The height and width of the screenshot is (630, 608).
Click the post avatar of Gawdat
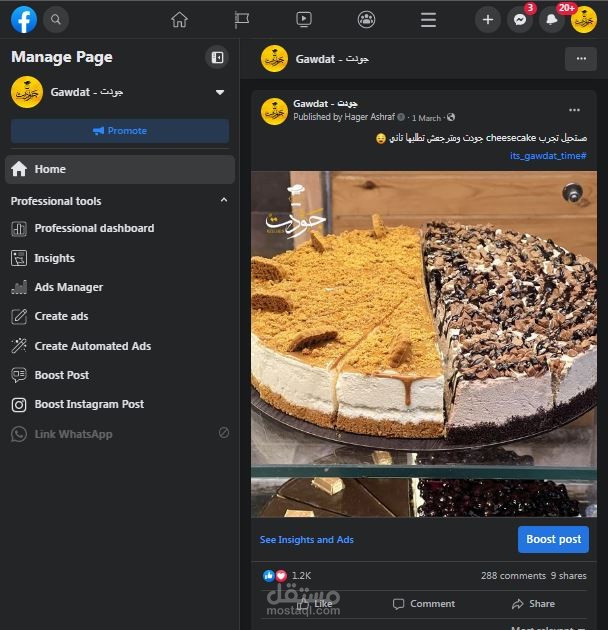click(274, 111)
